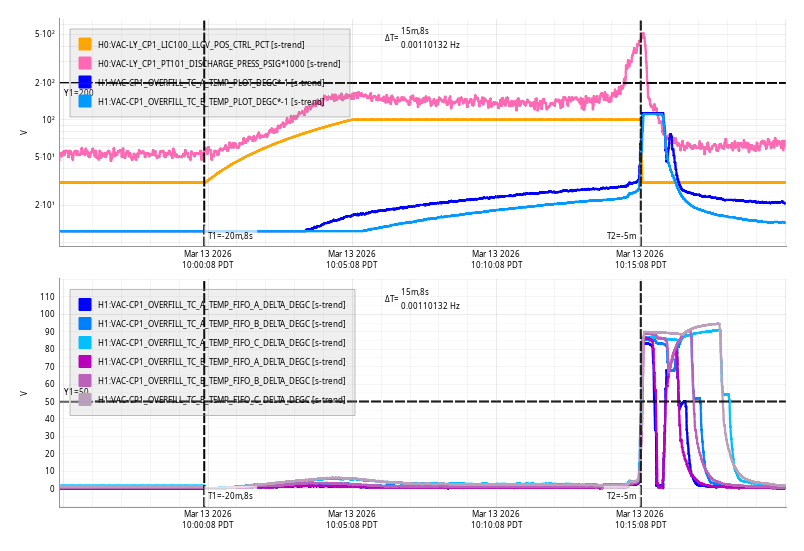
Task: Pick the light blue TC_B_TEMP_PLOT legend swatch
Action: point(85,101)
